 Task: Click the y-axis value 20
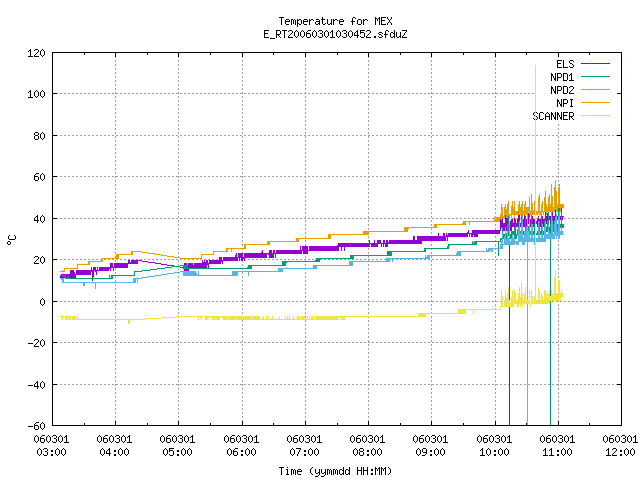tap(40, 260)
